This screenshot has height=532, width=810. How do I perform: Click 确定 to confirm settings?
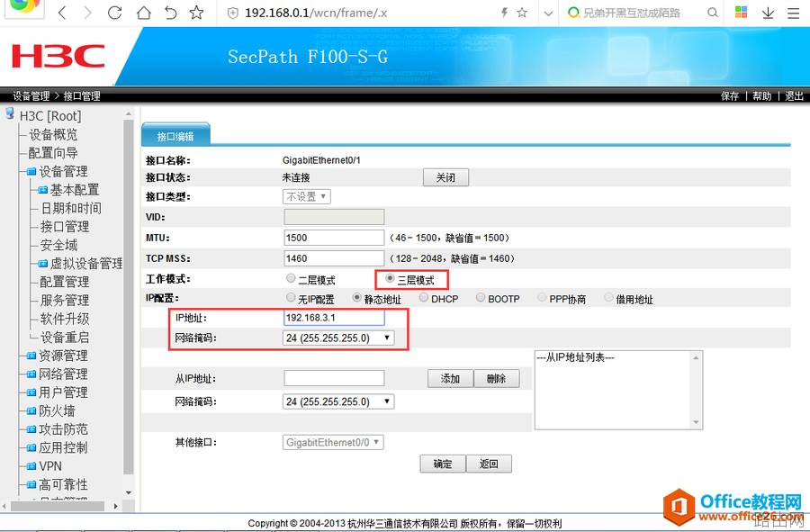point(443,464)
